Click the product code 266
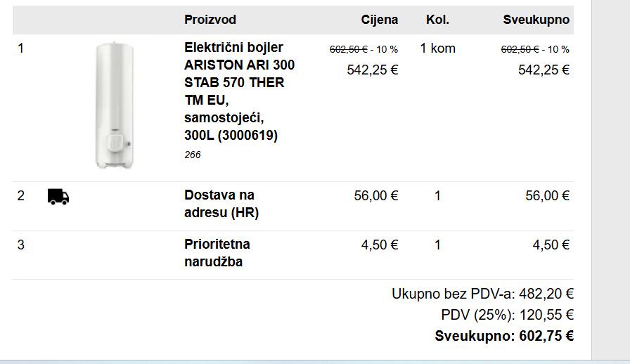 tap(193, 155)
